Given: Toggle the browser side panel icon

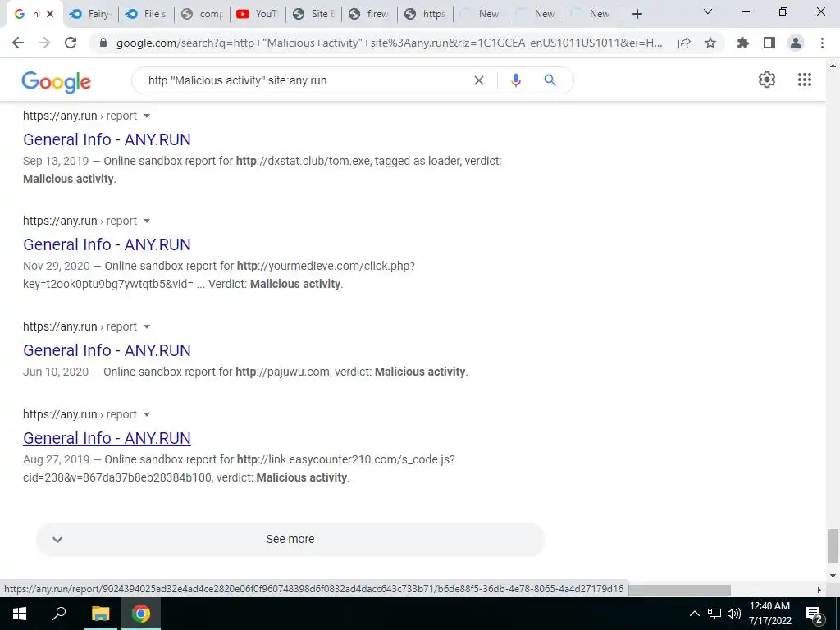Looking at the screenshot, I should click(x=769, y=43).
